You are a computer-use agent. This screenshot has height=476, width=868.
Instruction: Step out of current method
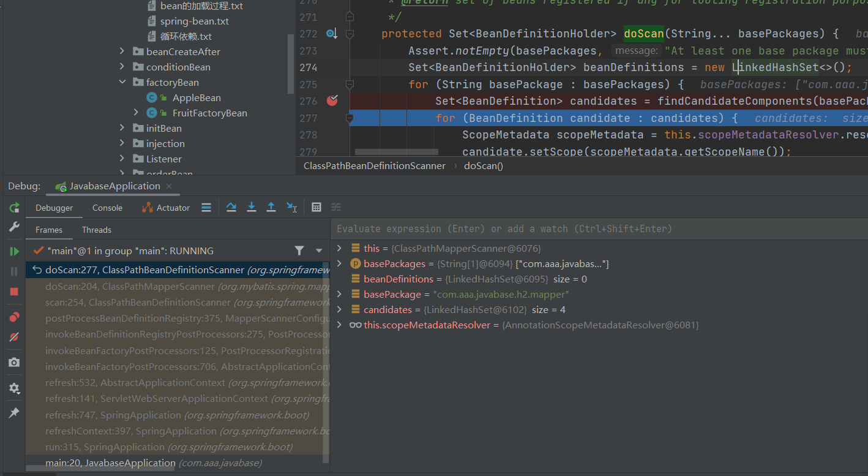pos(271,208)
